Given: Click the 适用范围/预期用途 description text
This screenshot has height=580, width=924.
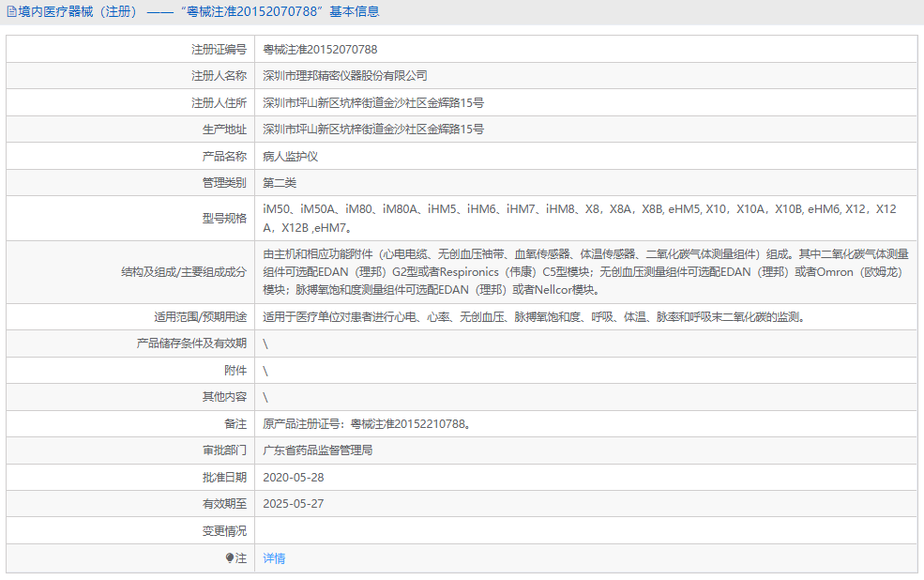Looking at the screenshot, I should [533, 317].
